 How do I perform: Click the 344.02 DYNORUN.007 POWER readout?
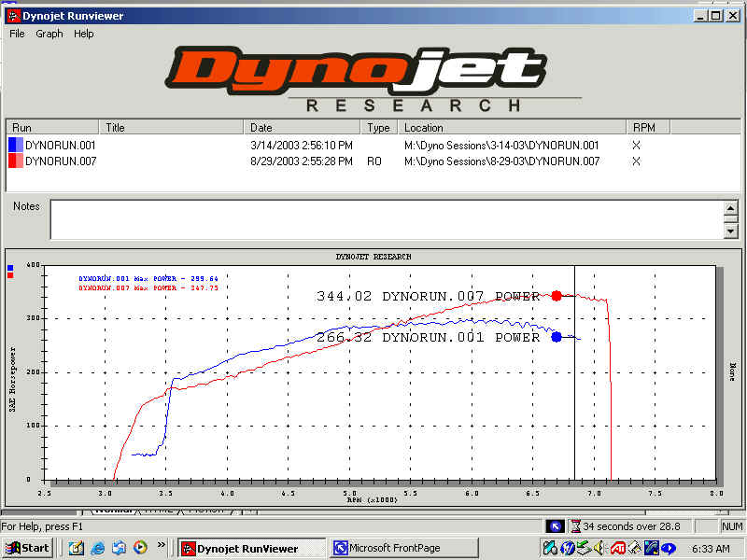[428, 296]
